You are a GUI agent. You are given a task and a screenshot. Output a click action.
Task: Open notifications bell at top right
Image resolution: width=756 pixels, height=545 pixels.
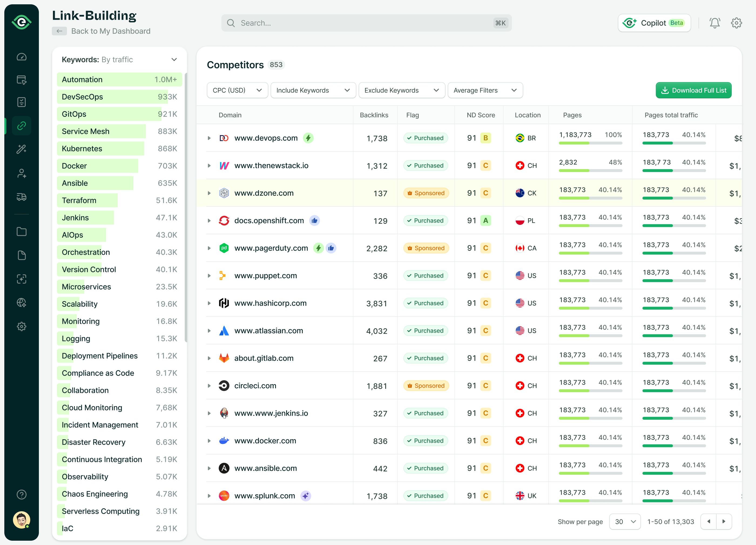point(714,23)
